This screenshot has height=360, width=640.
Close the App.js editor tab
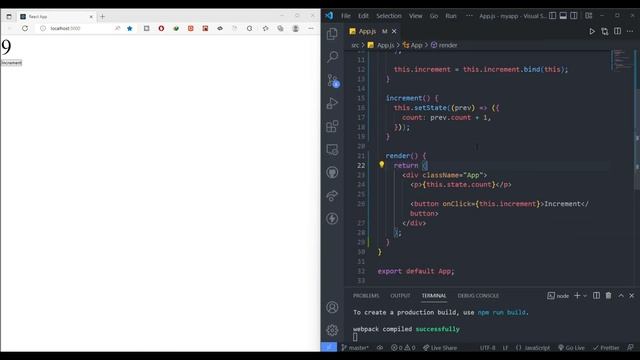394,31
